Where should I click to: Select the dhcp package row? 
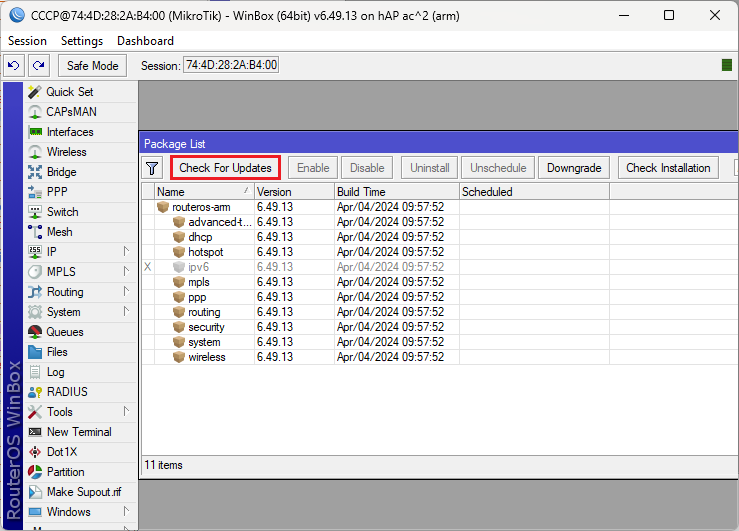pos(439,237)
